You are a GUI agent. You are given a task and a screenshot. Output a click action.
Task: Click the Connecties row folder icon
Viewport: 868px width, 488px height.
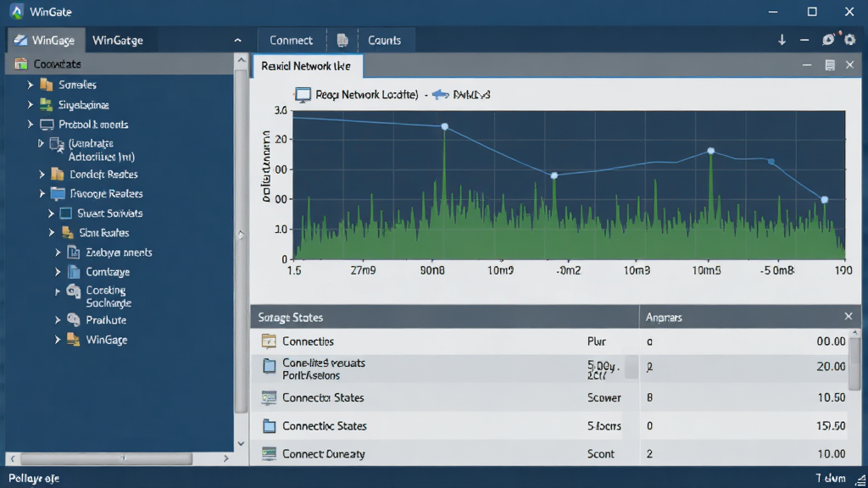(269, 341)
